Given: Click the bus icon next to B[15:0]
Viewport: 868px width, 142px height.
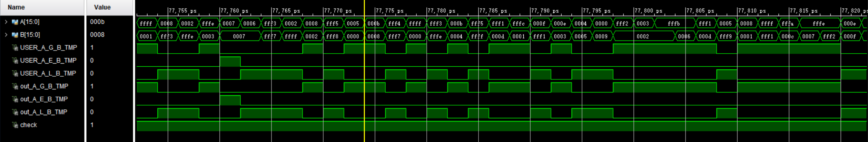Looking at the screenshot, I should tap(15, 35).
